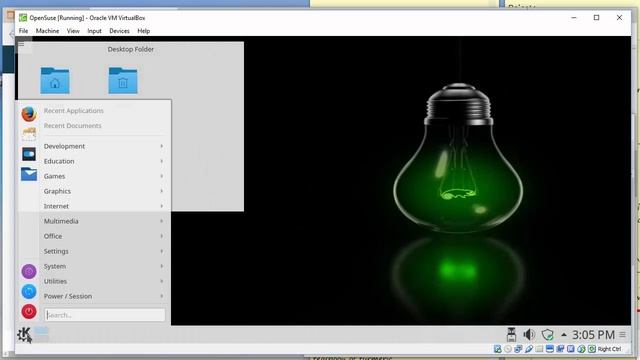Open VirtualBox Help menu
Viewport: 640px width, 360px height.
[x=143, y=31]
